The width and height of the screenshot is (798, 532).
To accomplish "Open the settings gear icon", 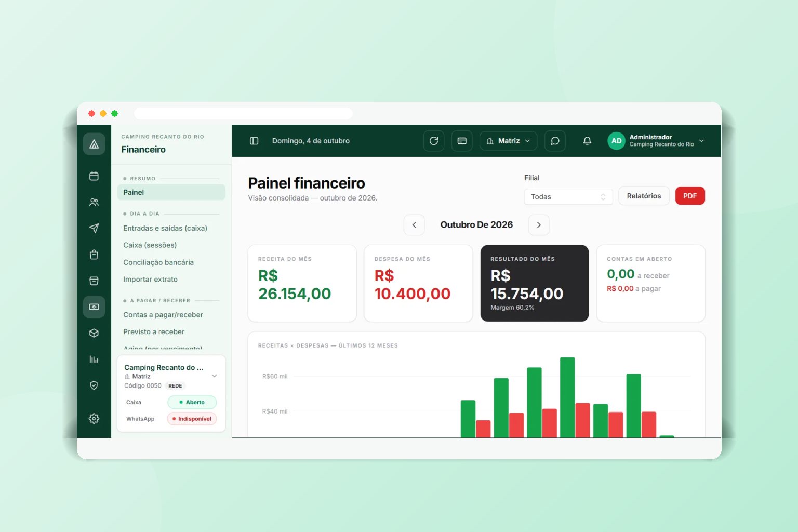I will click(94, 418).
